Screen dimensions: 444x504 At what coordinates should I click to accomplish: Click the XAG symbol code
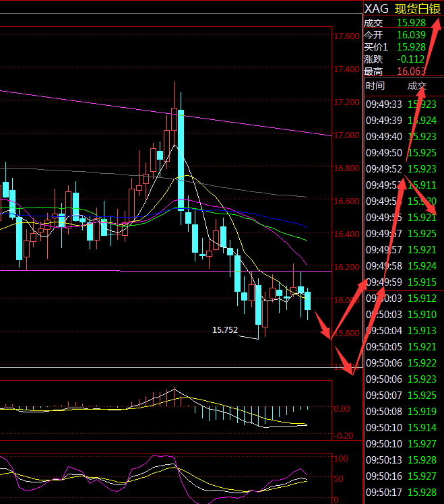point(376,9)
